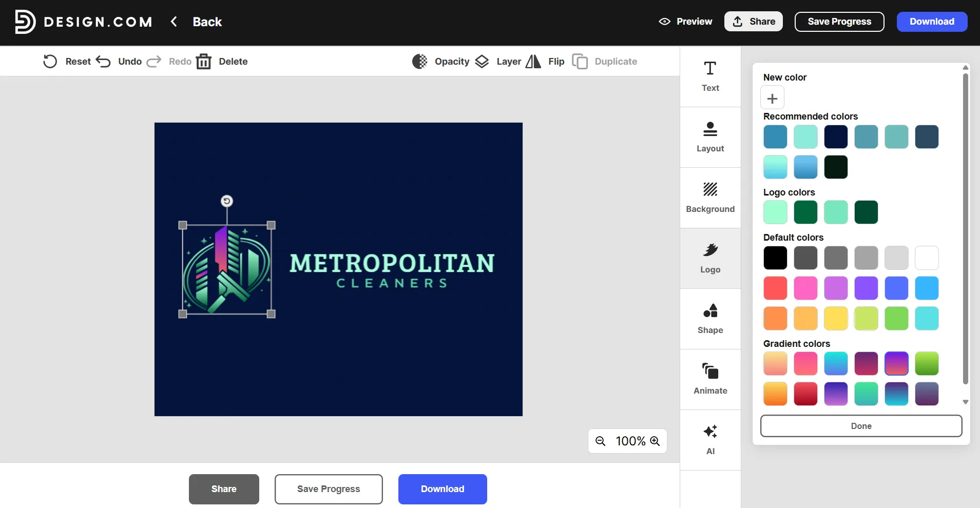Viewport: 980px width, 508px height.
Task: Select the METROPOLITAN text on canvas
Action: pyautogui.click(x=392, y=263)
